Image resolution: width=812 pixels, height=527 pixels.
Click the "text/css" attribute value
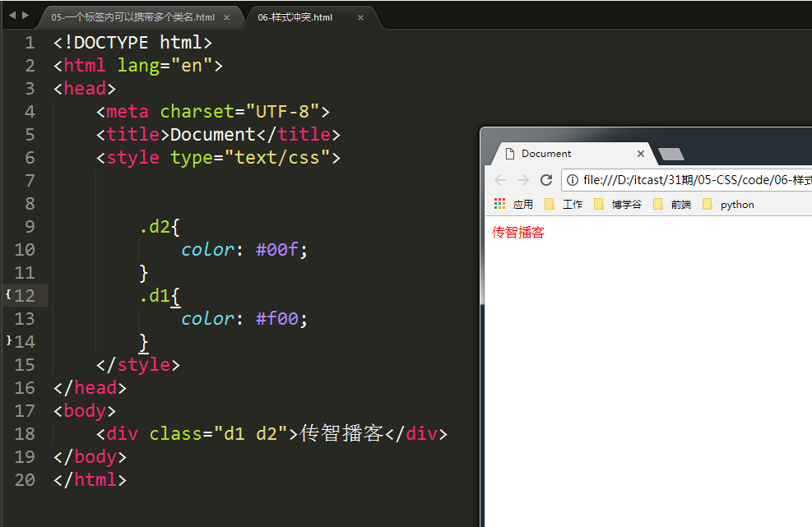coord(277,157)
